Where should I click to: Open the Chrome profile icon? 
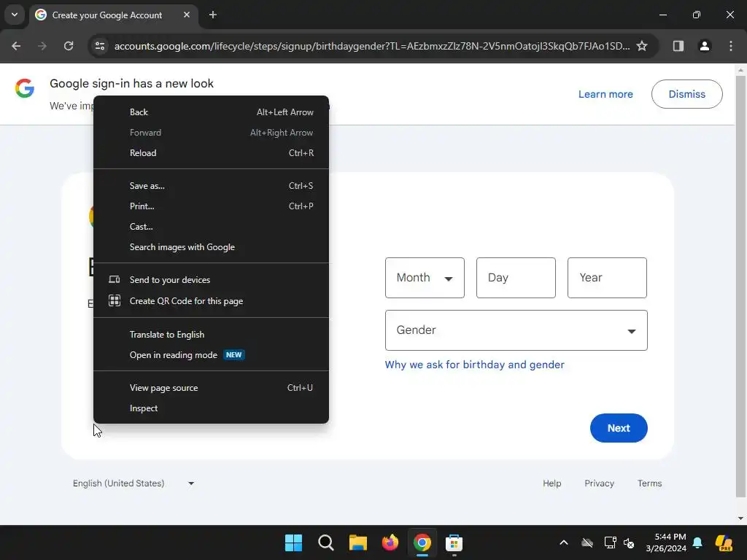pos(704,46)
